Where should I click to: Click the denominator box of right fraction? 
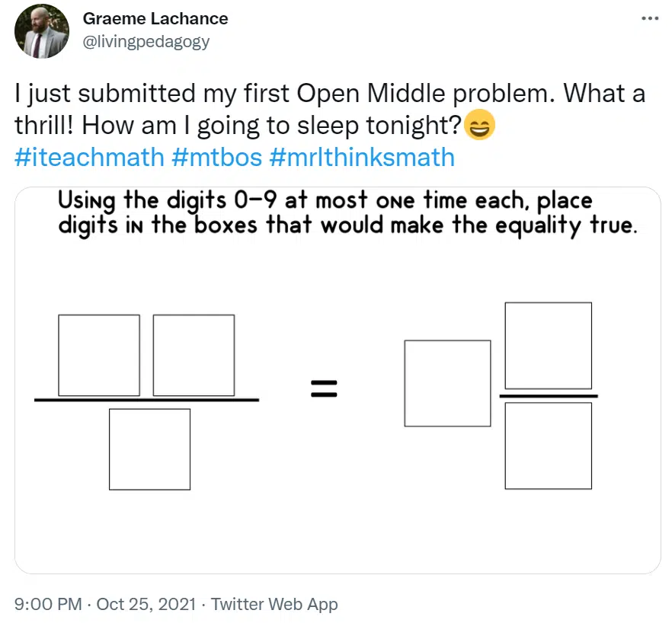click(x=548, y=446)
